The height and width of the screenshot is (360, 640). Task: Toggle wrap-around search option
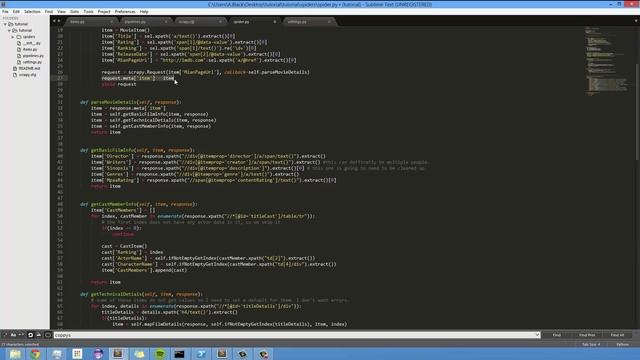point(30,335)
